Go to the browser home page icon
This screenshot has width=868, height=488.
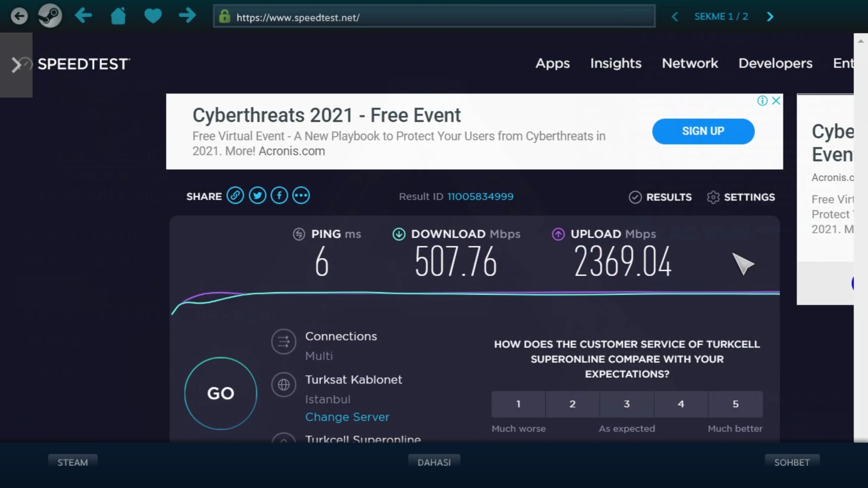(x=118, y=16)
